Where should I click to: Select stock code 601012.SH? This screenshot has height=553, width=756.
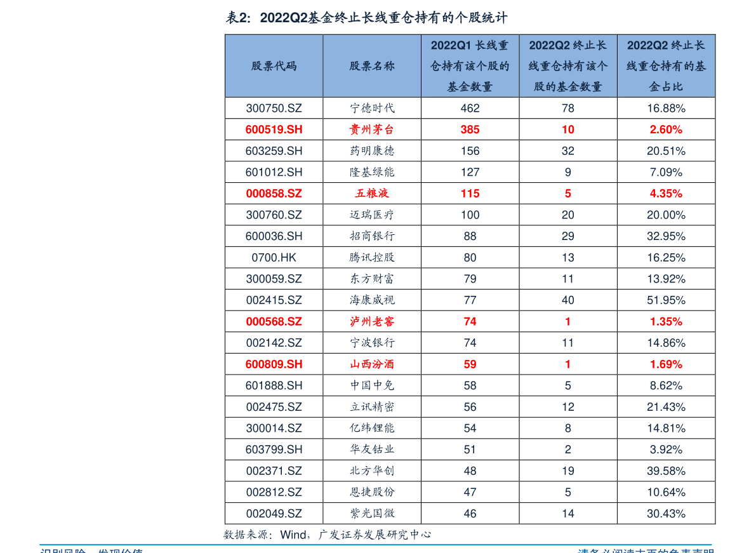pyautogui.click(x=274, y=172)
